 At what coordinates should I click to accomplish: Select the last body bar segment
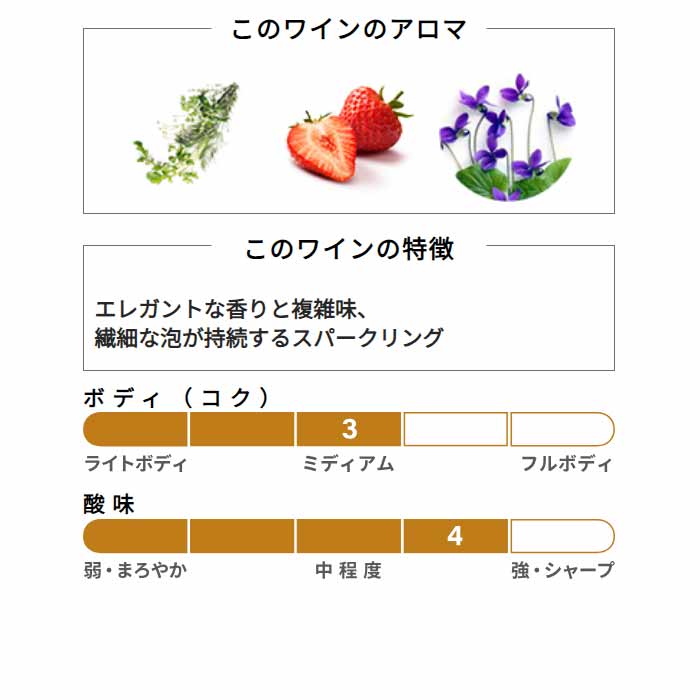[562, 429]
